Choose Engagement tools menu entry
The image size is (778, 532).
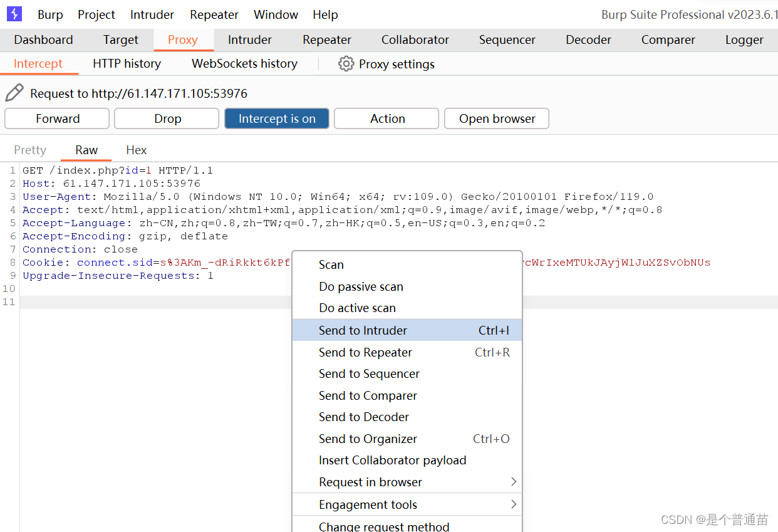tap(407, 504)
